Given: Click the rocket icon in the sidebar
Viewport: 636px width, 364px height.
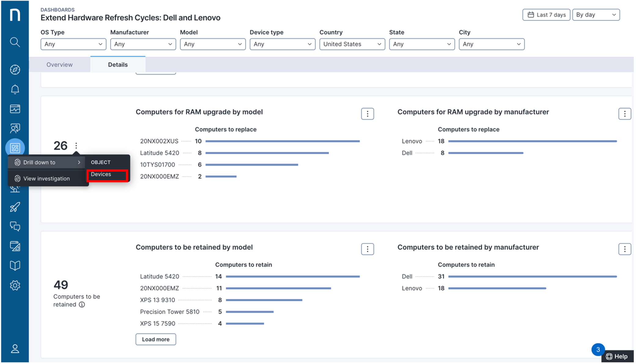Looking at the screenshot, I should tap(15, 207).
